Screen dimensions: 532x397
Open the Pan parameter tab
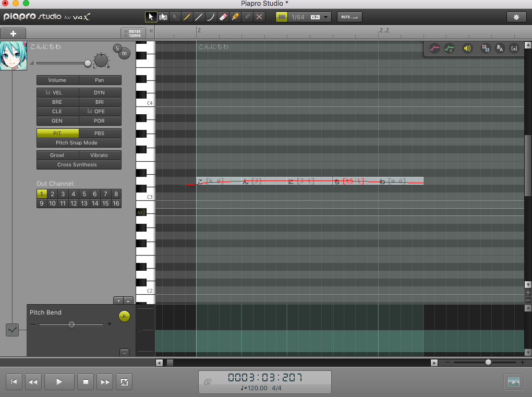[x=100, y=80]
